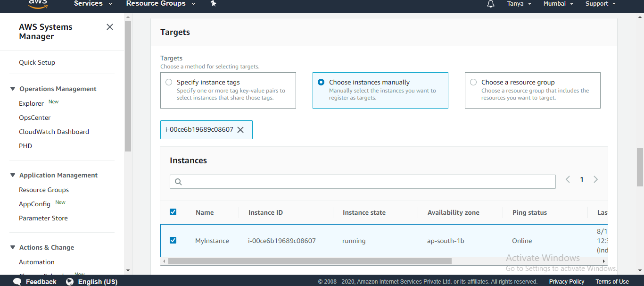The image size is (644, 286).
Task: Open Quick Setup in sidebar
Action: (x=37, y=62)
